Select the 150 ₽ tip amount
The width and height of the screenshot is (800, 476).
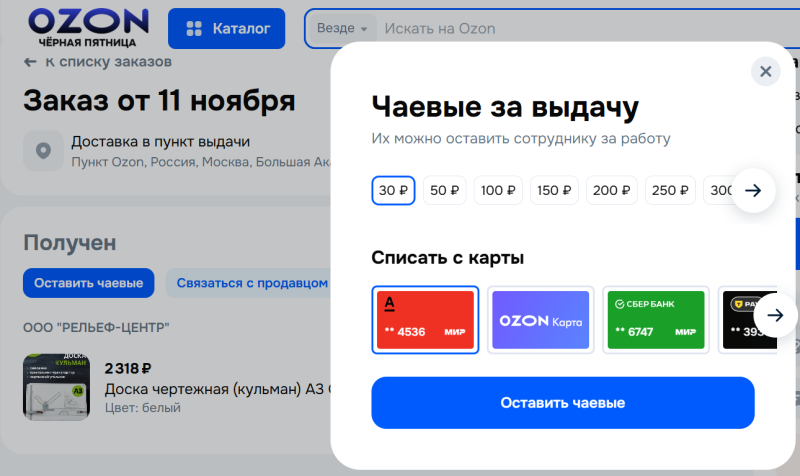point(554,190)
